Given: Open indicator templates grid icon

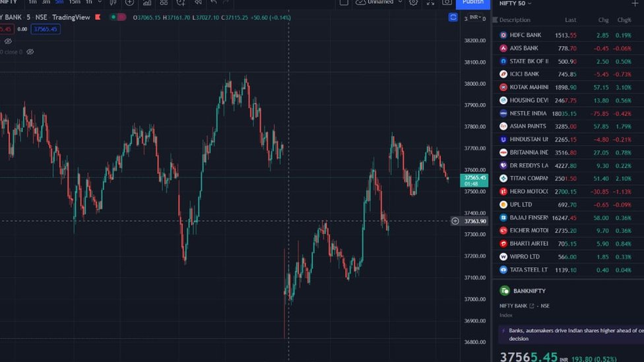Looking at the screenshot, I should pyautogui.click(x=164, y=3).
